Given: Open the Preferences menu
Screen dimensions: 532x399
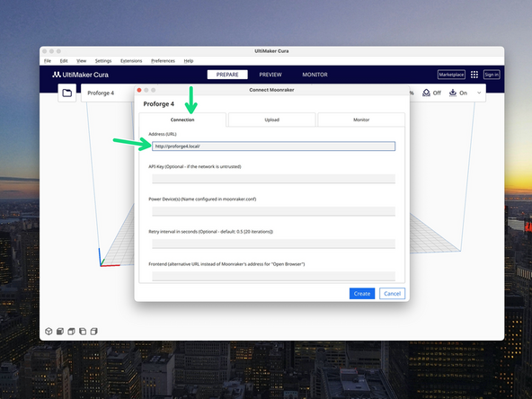Looking at the screenshot, I should (163, 61).
